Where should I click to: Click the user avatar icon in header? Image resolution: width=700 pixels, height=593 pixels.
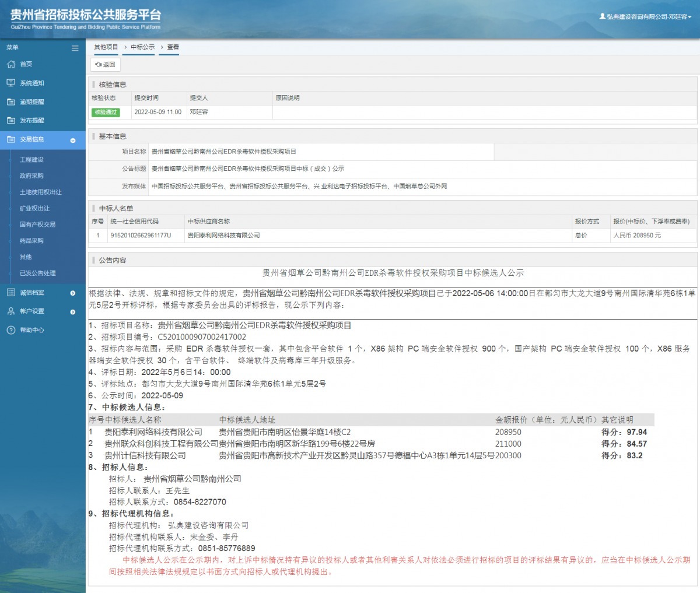tap(602, 16)
